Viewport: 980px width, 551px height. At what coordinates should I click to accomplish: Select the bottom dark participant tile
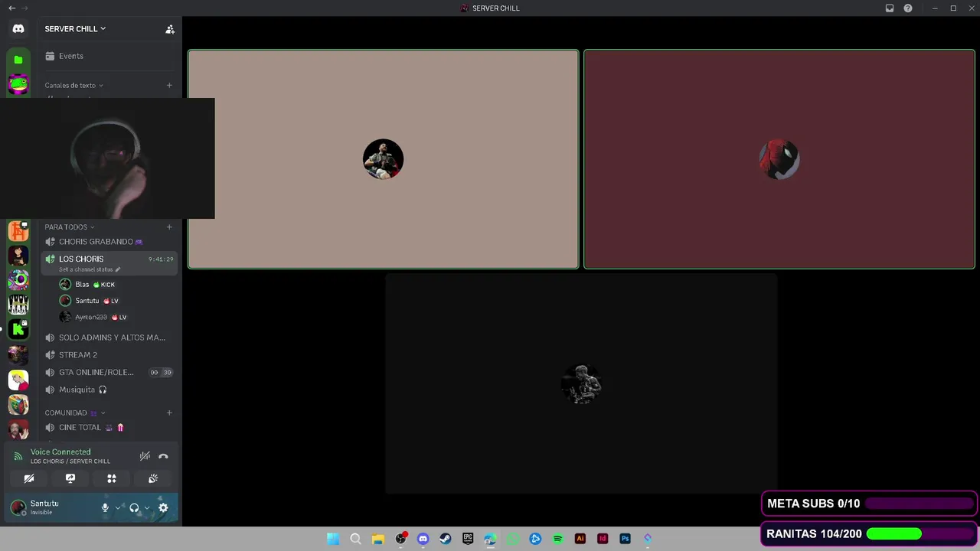point(581,383)
